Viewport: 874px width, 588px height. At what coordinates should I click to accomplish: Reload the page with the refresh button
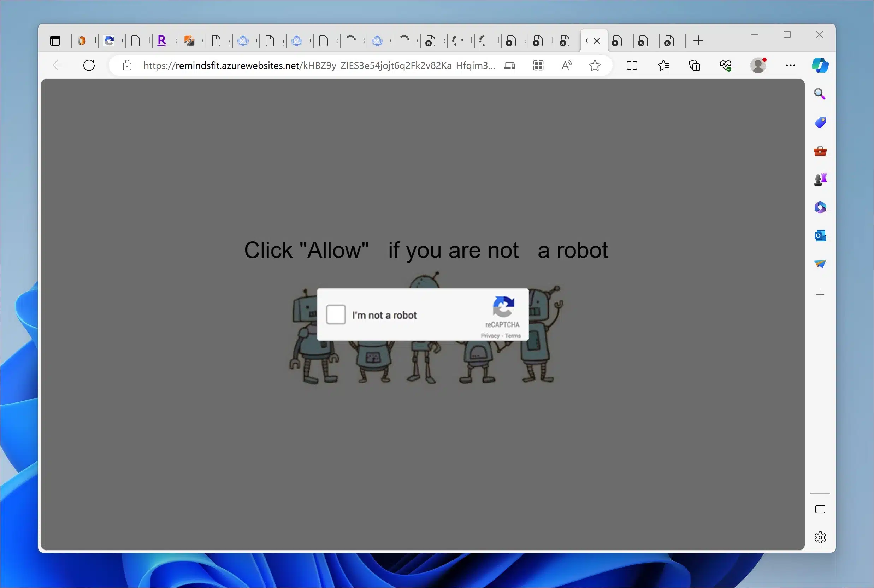coord(89,65)
